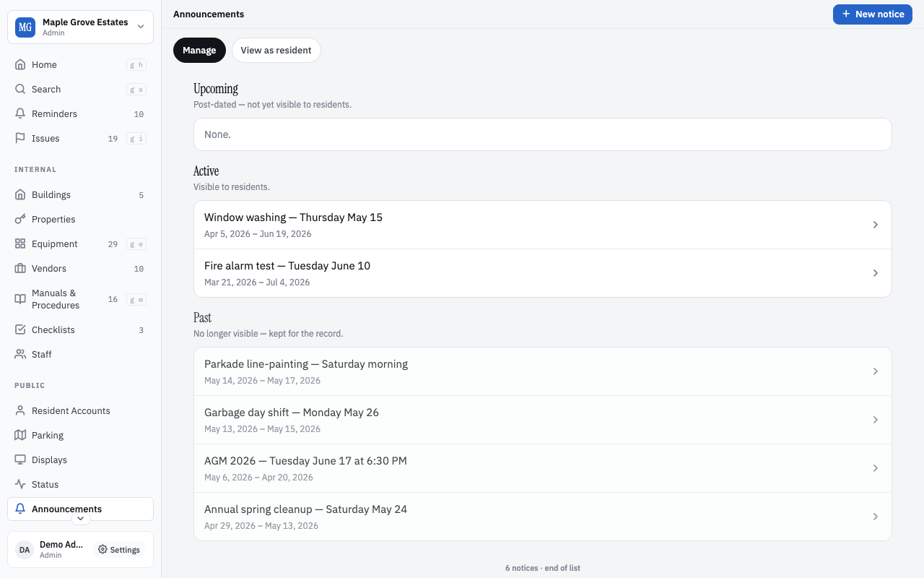The height and width of the screenshot is (578, 924).
Task: Click the 'g s' shortcut hint next to Search
Action: click(136, 90)
